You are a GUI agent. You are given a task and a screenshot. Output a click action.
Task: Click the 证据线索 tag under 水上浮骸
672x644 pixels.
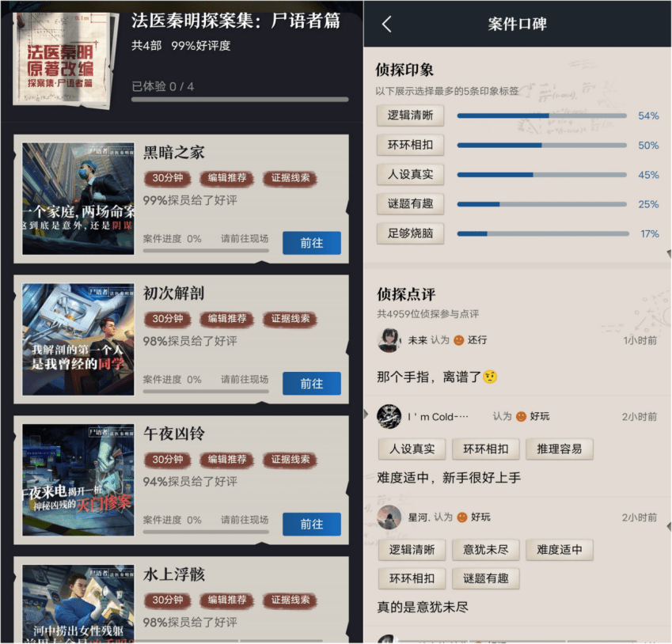click(290, 600)
